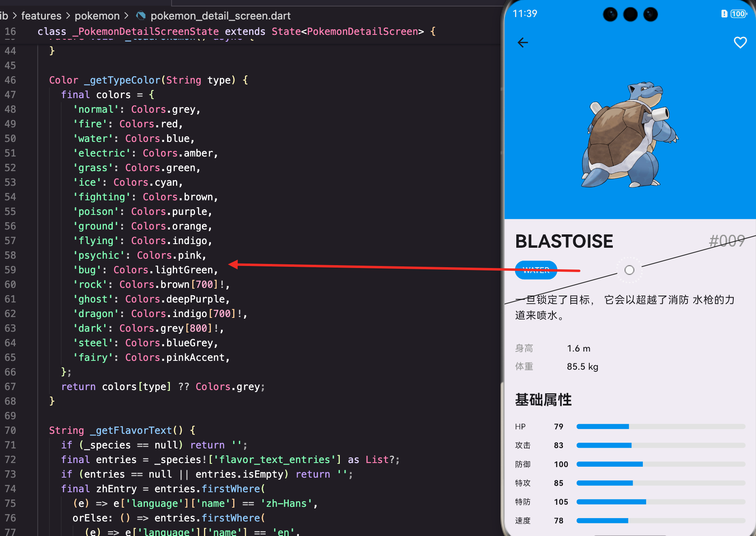Click the alert icon beside battery
The width and height of the screenshot is (756, 536).
tap(724, 14)
